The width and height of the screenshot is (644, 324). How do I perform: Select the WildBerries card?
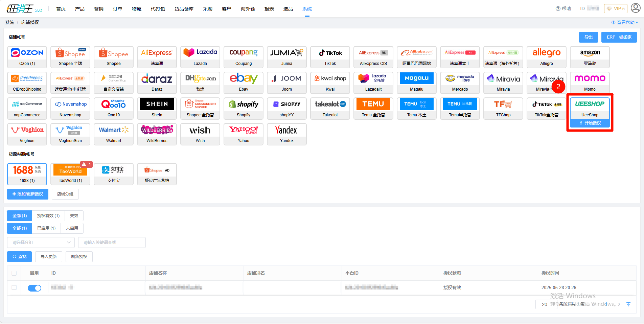click(157, 134)
